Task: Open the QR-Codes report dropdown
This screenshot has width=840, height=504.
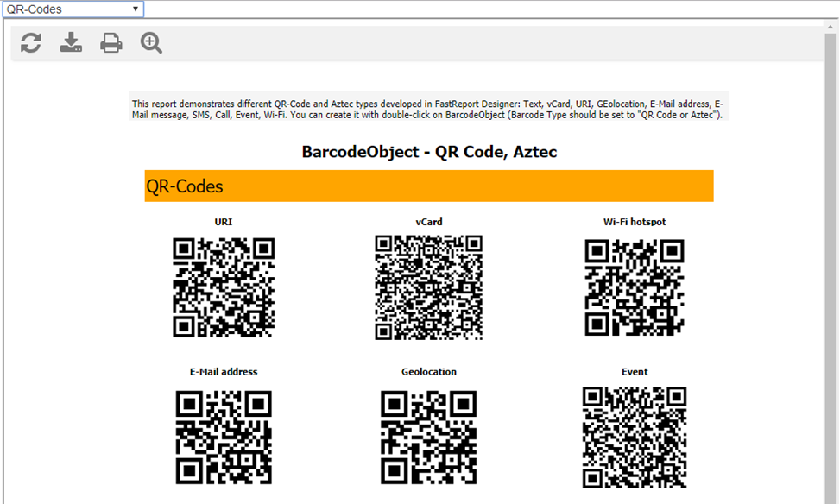Action: tap(73, 9)
